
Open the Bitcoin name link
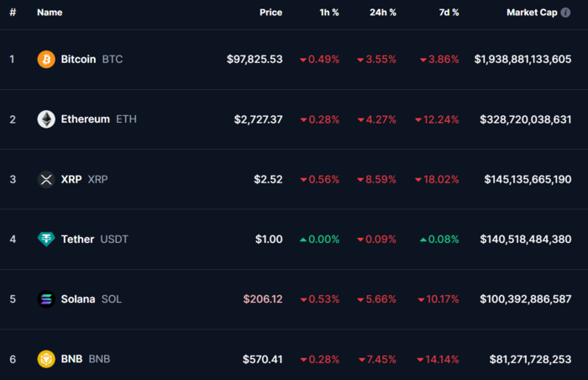(x=78, y=60)
